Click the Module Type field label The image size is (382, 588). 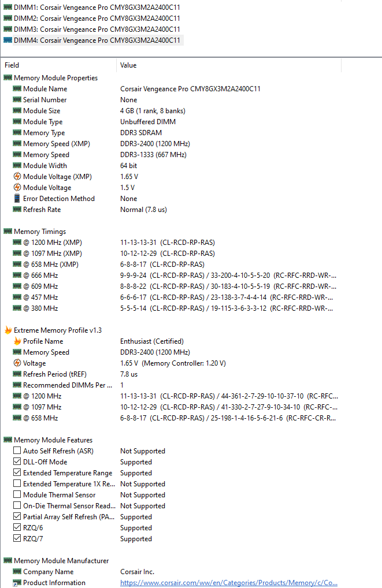pyautogui.click(x=43, y=121)
